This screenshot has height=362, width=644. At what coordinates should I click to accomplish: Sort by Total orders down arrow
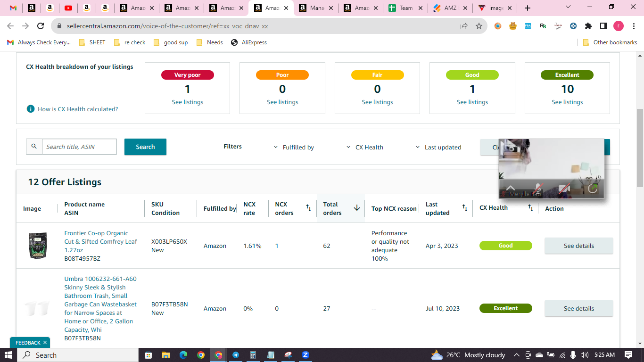pos(357,208)
